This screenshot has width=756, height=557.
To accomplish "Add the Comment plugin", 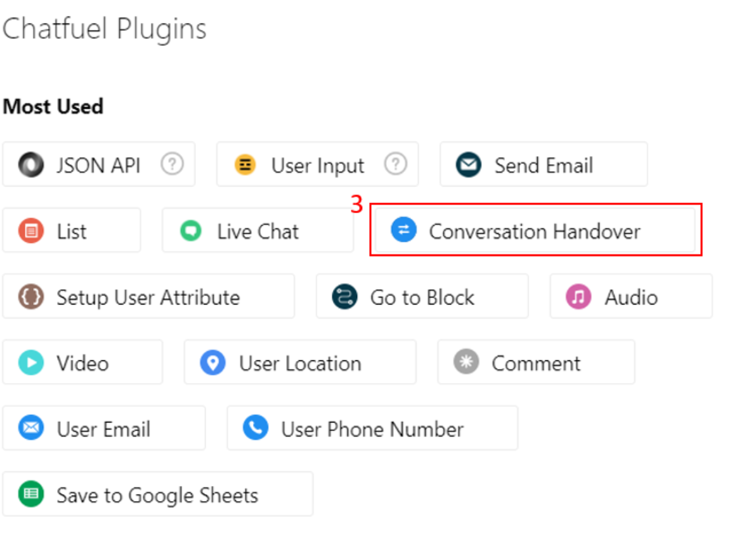I will tap(536, 362).
